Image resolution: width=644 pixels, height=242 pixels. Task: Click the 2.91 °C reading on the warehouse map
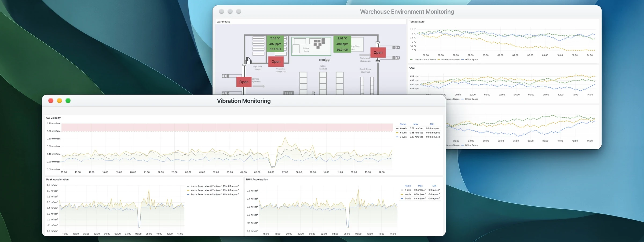(x=342, y=38)
